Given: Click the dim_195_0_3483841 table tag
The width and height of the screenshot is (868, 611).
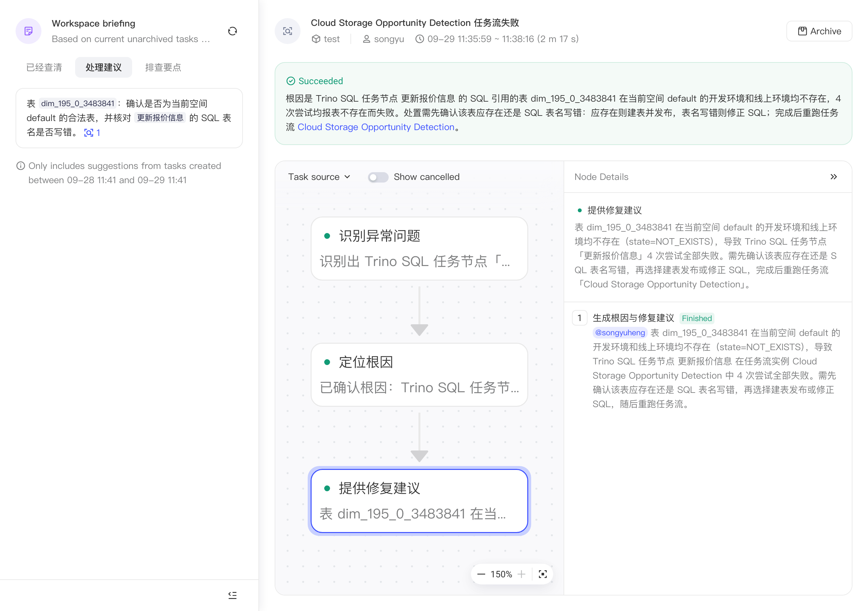Looking at the screenshot, I should pos(77,104).
